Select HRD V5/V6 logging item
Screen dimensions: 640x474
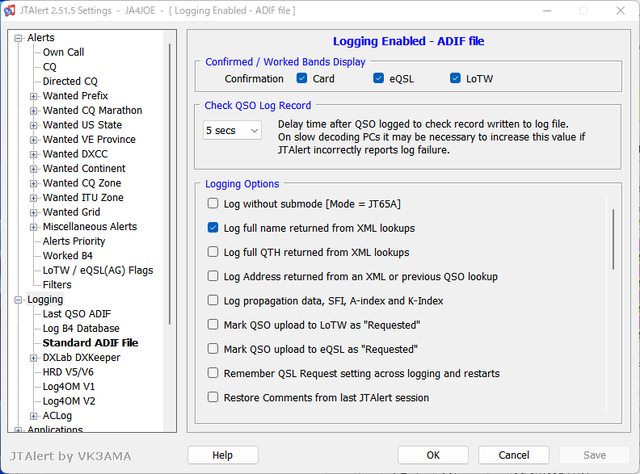tap(68, 372)
